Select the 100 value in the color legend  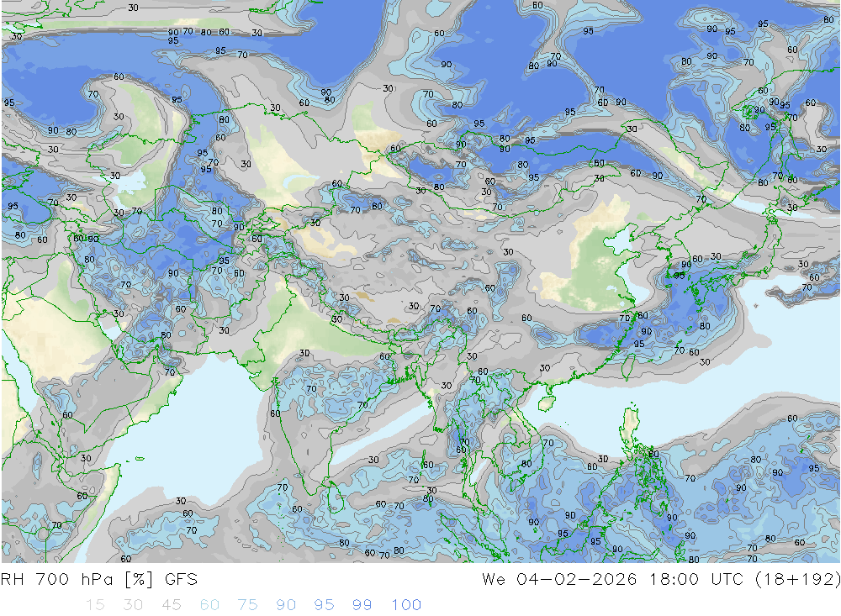[406, 605]
